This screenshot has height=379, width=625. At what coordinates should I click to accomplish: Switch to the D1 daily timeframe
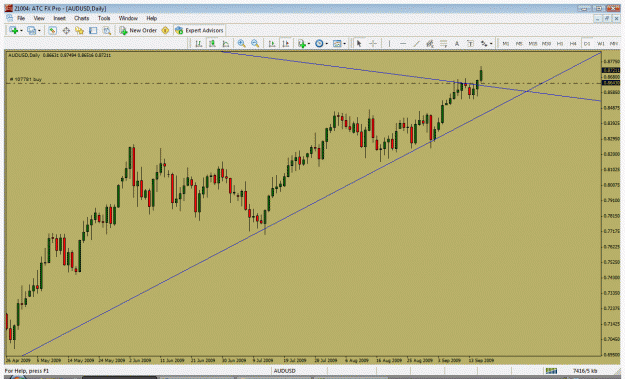click(587, 43)
